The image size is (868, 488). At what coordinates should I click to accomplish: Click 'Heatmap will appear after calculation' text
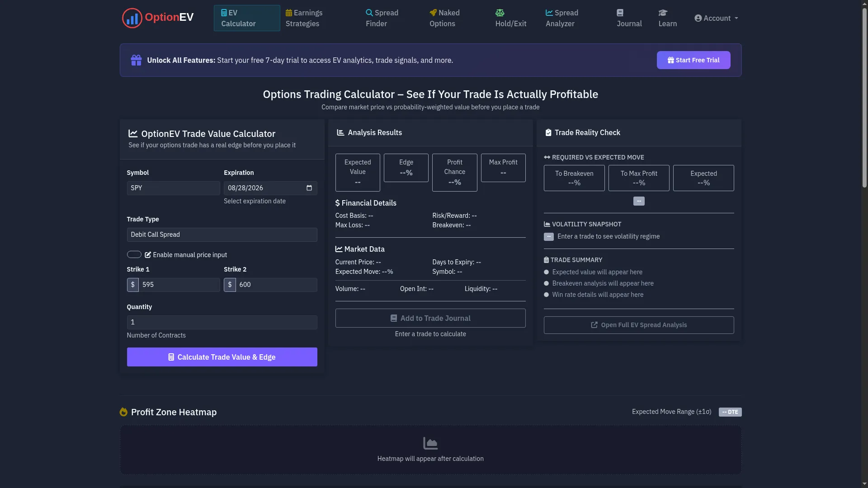point(430,459)
